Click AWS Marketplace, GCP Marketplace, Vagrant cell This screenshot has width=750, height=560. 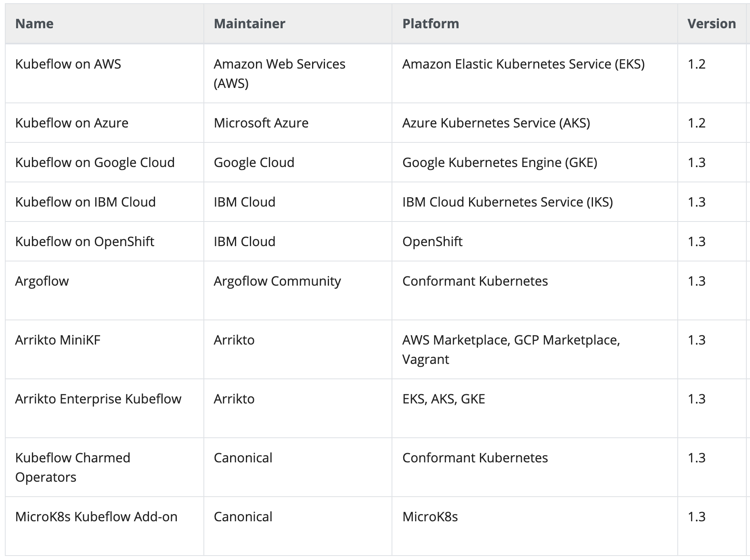(x=535, y=349)
